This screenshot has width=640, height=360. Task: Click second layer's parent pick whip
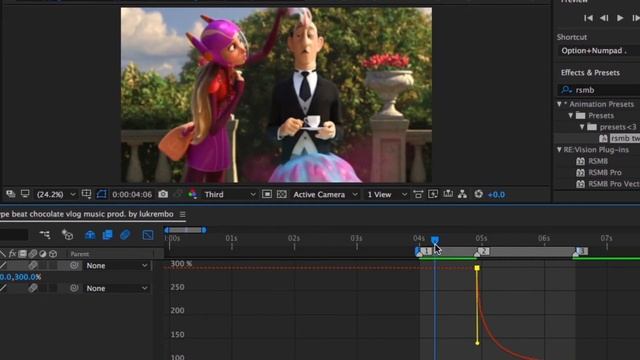coord(74,289)
